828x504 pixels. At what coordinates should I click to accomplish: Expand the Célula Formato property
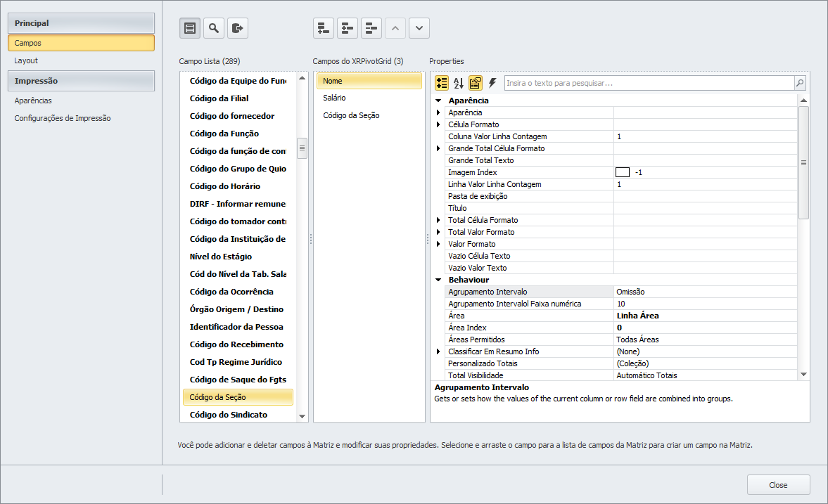(x=438, y=124)
